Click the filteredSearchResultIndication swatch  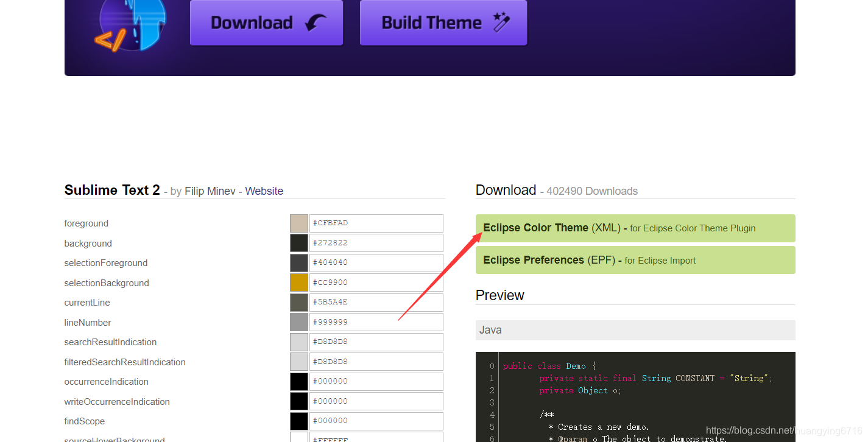click(x=299, y=362)
